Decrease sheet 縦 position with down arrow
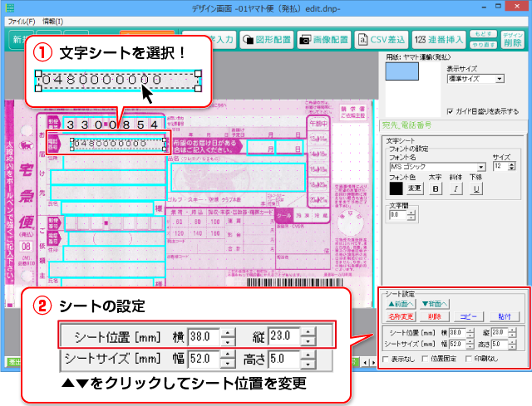Viewport: 532px width, 406px height. click(x=512, y=335)
